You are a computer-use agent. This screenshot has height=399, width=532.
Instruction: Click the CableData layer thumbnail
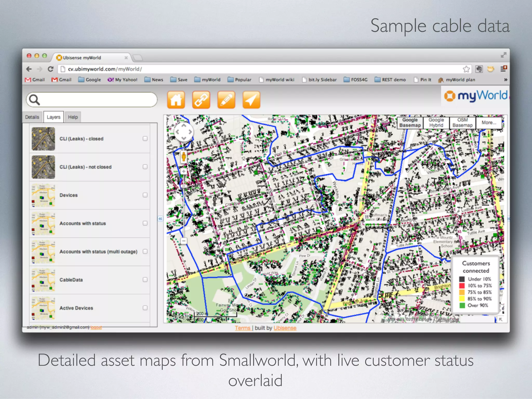(43, 280)
